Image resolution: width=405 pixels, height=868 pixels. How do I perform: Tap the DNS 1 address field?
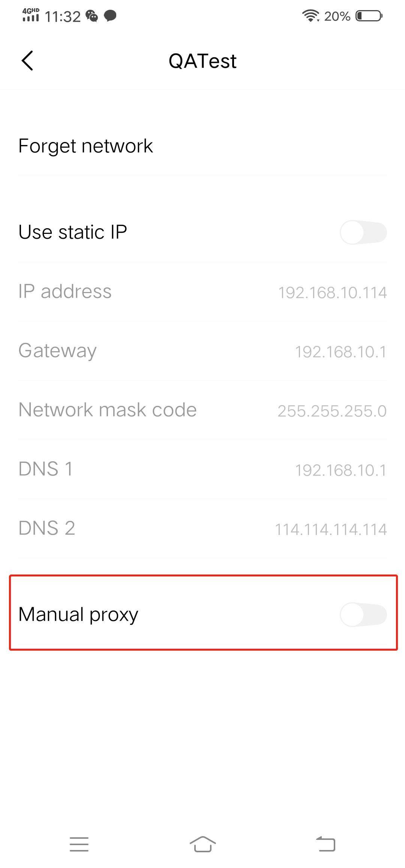click(202, 470)
